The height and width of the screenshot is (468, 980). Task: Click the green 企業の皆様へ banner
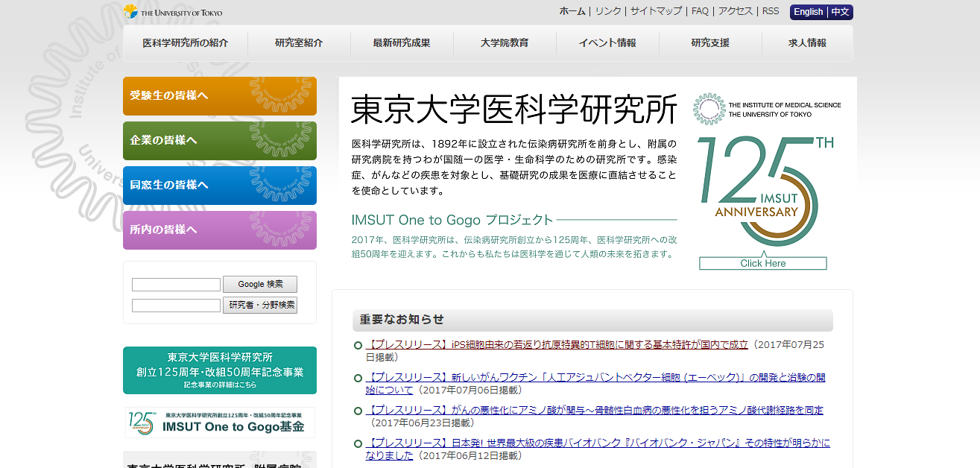click(220, 141)
